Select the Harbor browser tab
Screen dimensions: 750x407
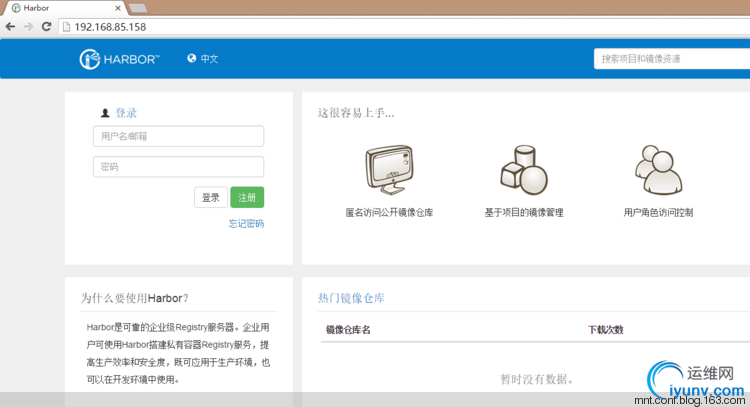[65, 8]
